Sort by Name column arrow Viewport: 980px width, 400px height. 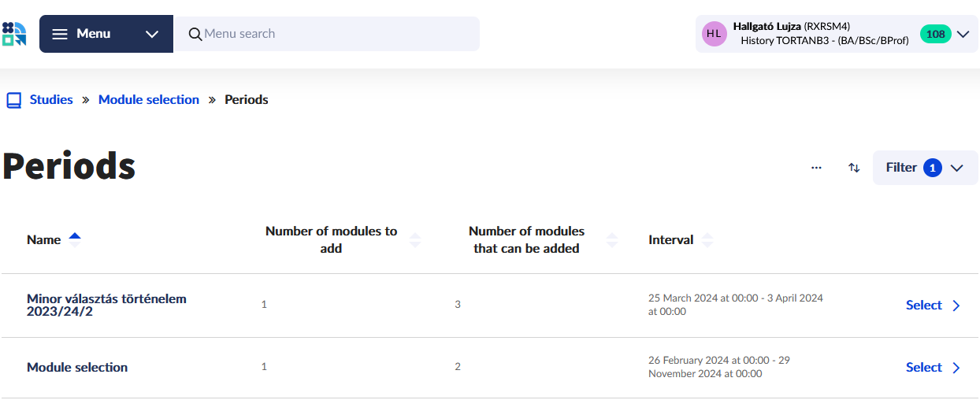click(x=75, y=239)
